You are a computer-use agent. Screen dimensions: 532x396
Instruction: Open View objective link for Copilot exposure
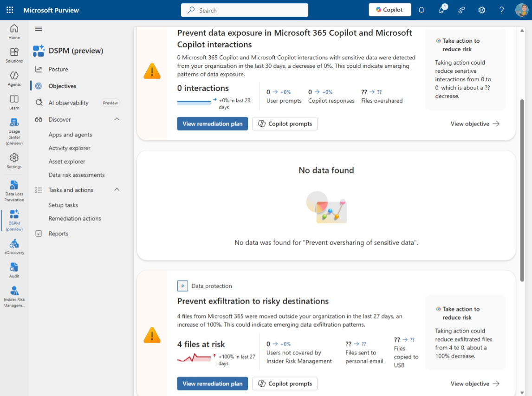[x=475, y=124]
